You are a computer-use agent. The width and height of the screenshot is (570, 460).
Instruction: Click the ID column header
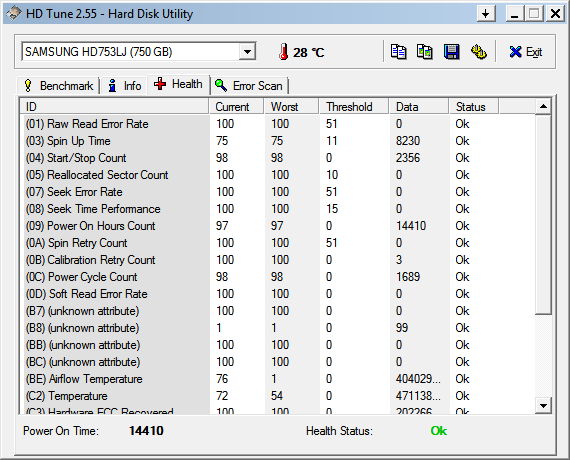coord(114,107)
